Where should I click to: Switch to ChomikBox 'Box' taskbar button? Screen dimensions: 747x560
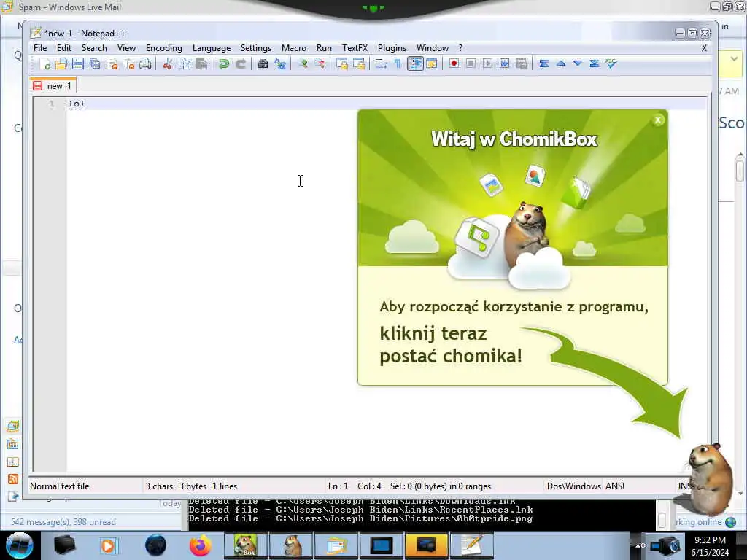245,545
